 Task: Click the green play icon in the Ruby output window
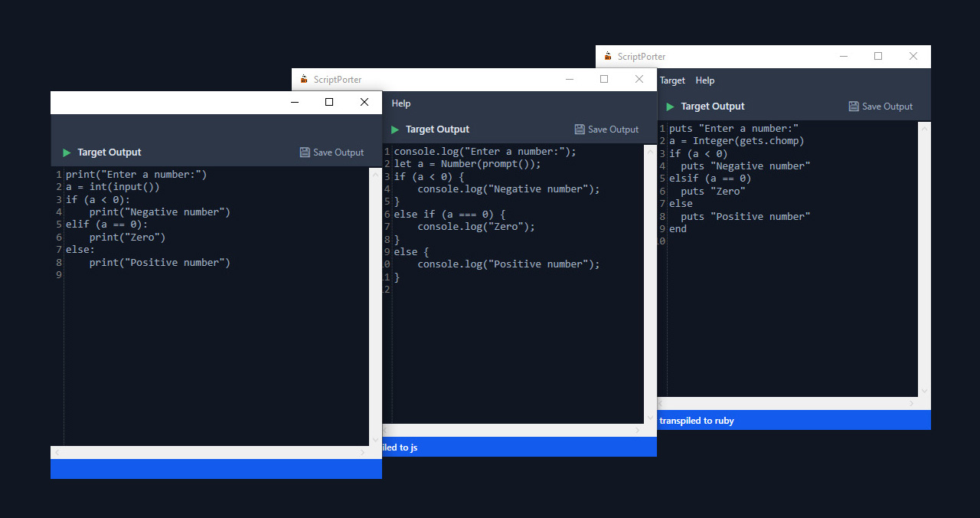click(670, 107)
